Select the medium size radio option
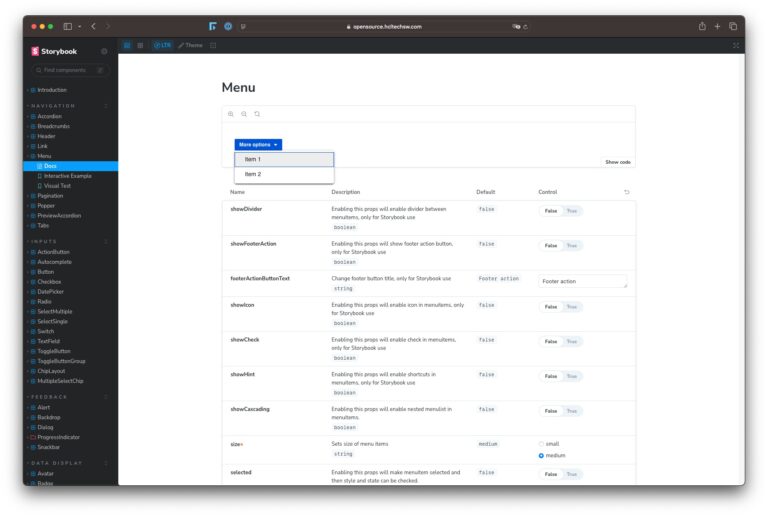Viewport: 768px width, 516px height. pyautogui.click(x=541, y=456)
